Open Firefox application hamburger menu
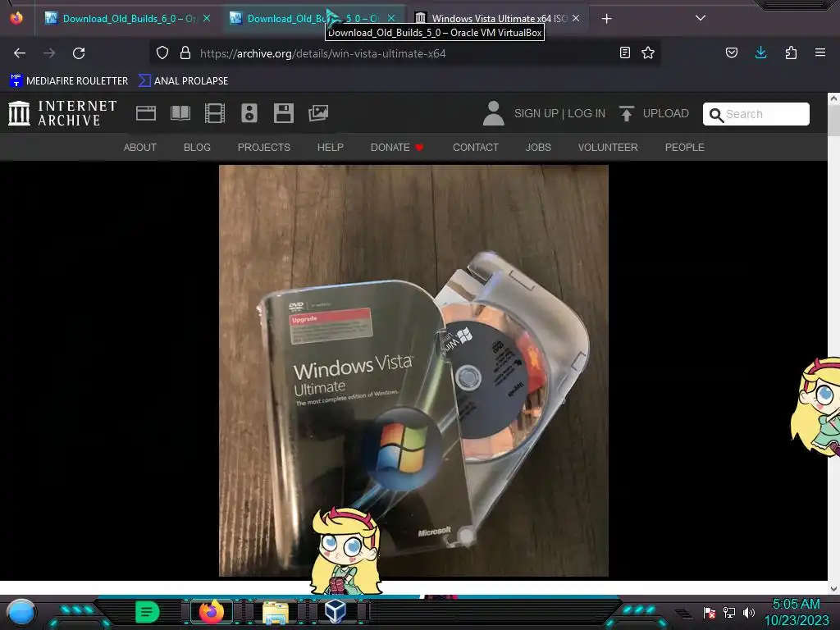The width and height of the screenshot is (840, 630). [x=820, y=52]
